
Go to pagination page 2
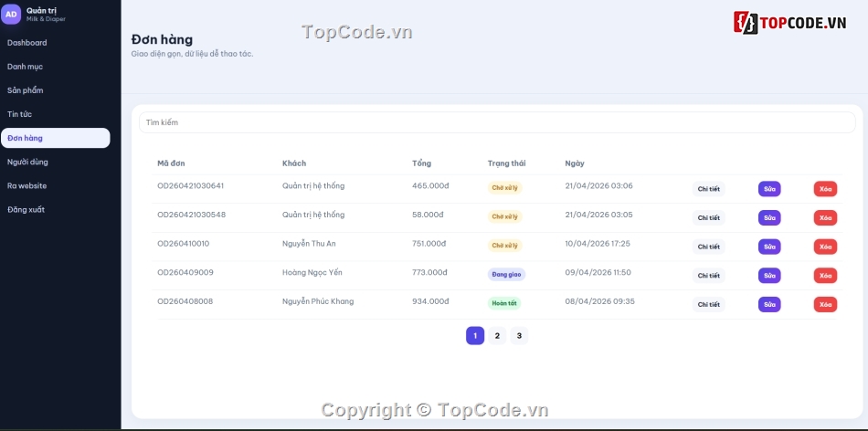click(x=497, y=336)
